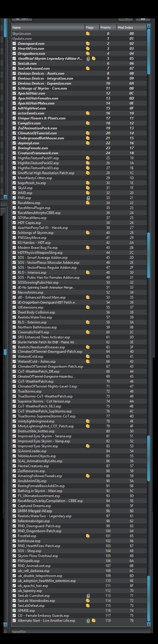Click the archive flag for UndergroundBathhouse.esm
The height and width of the screenshot is (644, 158).
(88, 138)
